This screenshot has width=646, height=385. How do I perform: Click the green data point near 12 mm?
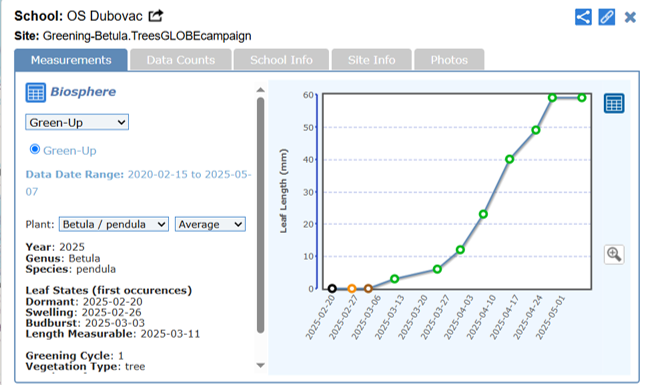pos(461,250)
